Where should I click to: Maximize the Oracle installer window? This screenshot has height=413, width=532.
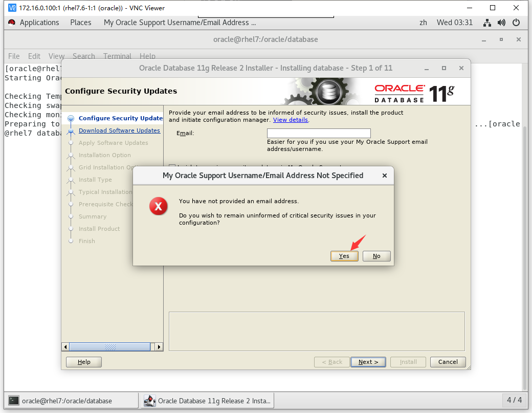[444, 68]
